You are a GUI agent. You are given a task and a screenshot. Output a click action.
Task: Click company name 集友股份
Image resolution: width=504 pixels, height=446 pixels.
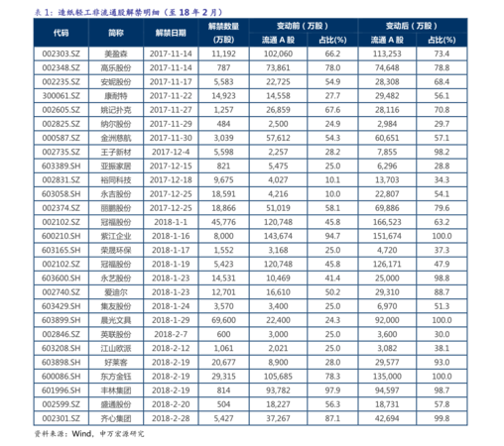click(116, 306)
